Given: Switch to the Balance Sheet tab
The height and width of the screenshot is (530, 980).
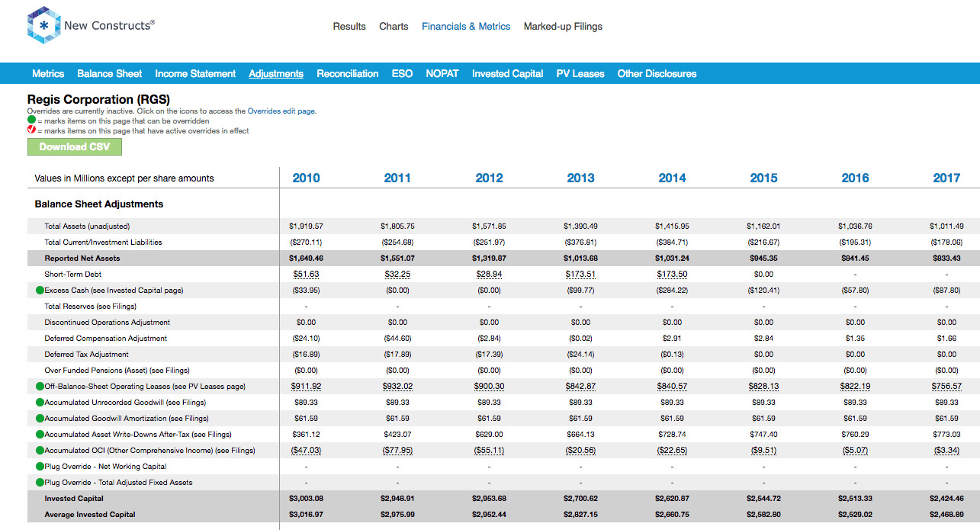Looking at the screenshot, I should (x=109, y=74).
